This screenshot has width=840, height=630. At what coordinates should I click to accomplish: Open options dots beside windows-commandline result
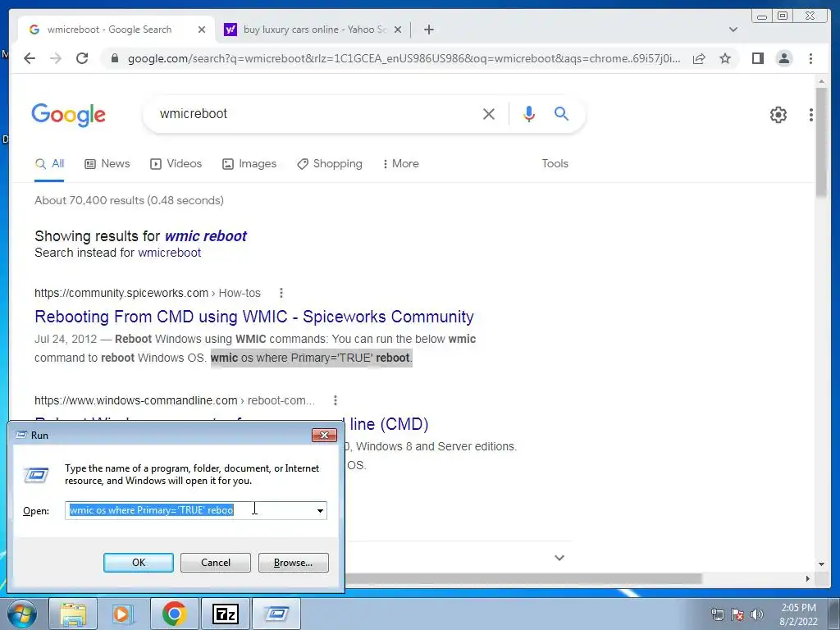point(336,400)
